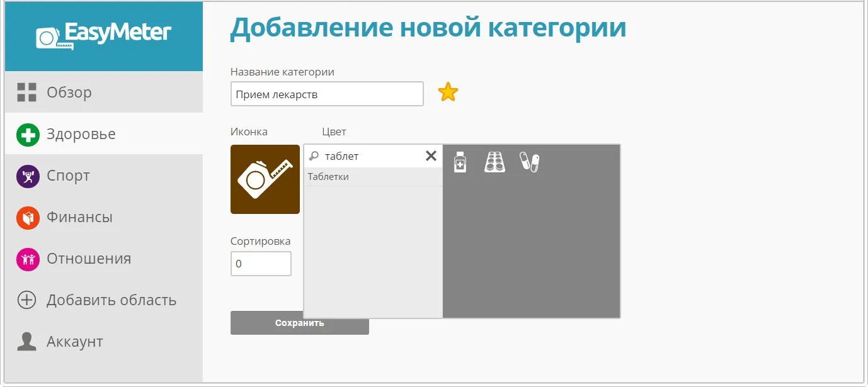Click the Сохранить button
The width and height of the screenshot is (868, 387).
pyautogui.click(x=299, y=323)
